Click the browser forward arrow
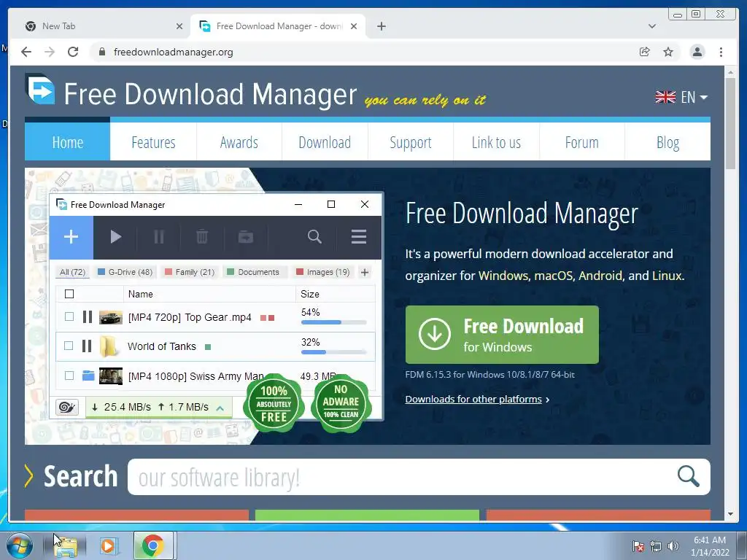This screenshot has height=560, width=747. pyautogui.click(x=50, y=52)
